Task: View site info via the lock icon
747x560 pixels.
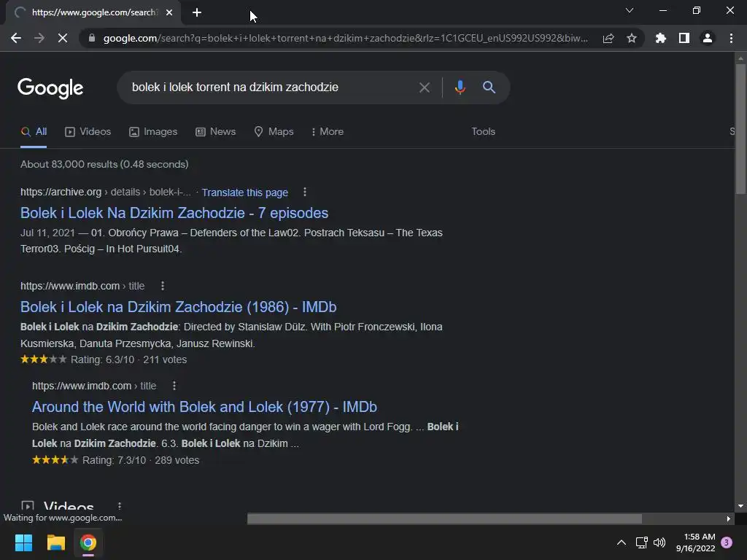Action: click(92, 38)
